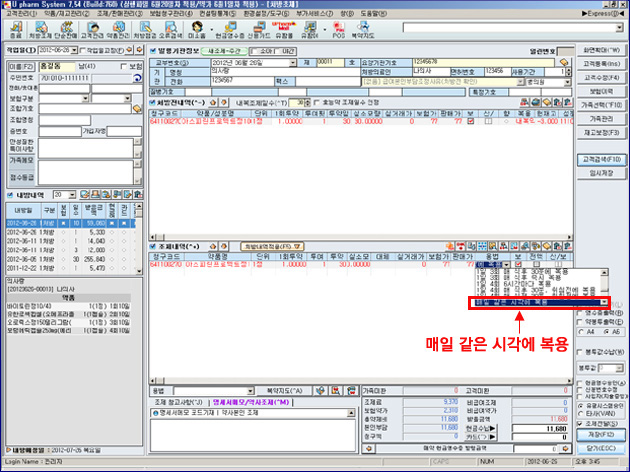The height and width of the screenshot is (472, 630).
Task: Open the 교부번호 date dropdown
Action: [292, 63]
